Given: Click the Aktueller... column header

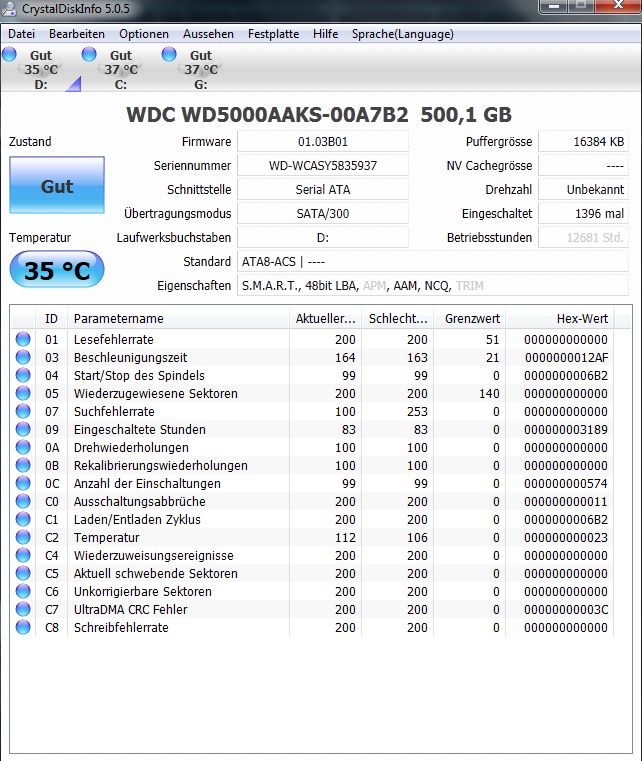Looking at the screenshot, I should (326, 318).
